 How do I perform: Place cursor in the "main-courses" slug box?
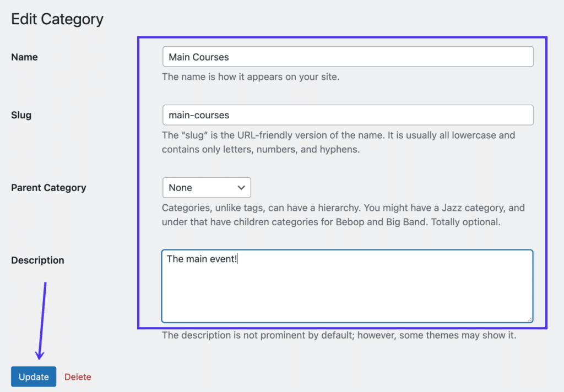[348, 115]
